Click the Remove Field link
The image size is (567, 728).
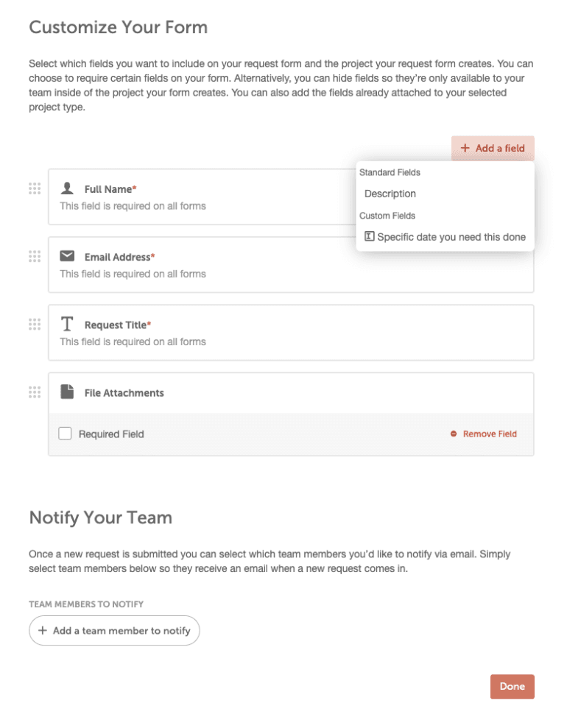point(490,434)
